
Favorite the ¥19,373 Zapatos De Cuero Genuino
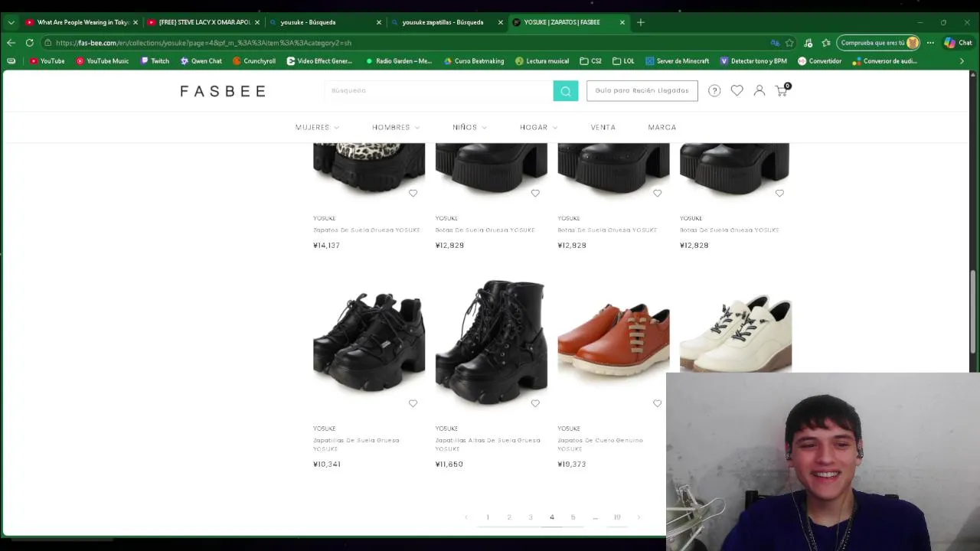coord(657,403)
